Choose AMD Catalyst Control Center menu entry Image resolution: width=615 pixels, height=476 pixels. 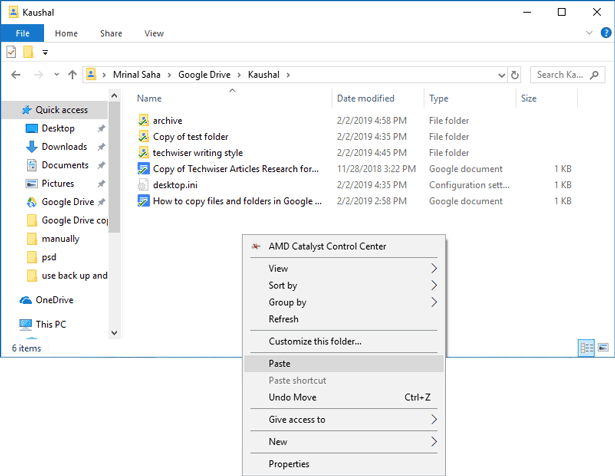pyautogui.click(x=344, y=246)
